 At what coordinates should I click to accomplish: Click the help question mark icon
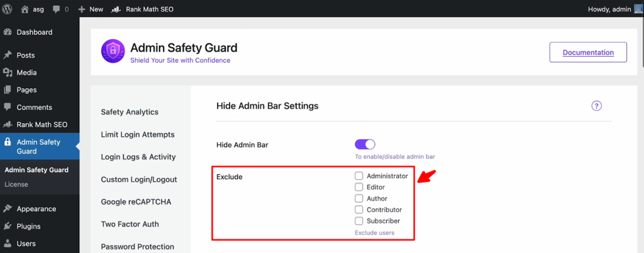pos(597,106)
